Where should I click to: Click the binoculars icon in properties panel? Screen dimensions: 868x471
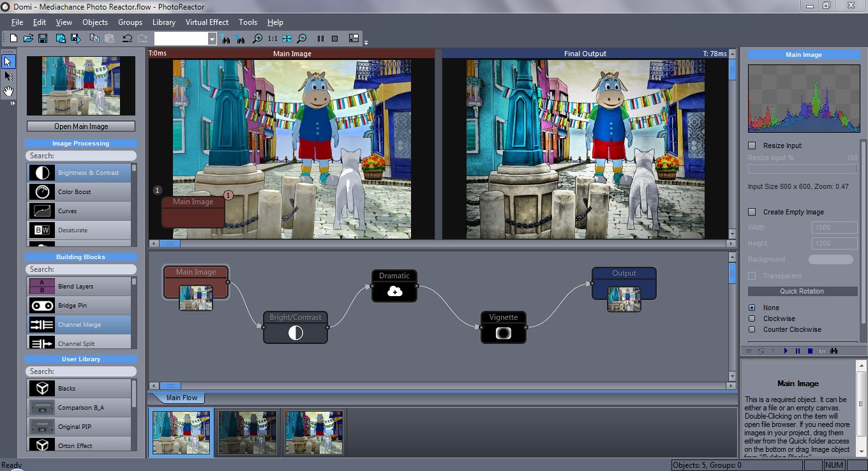click(834, 351)
